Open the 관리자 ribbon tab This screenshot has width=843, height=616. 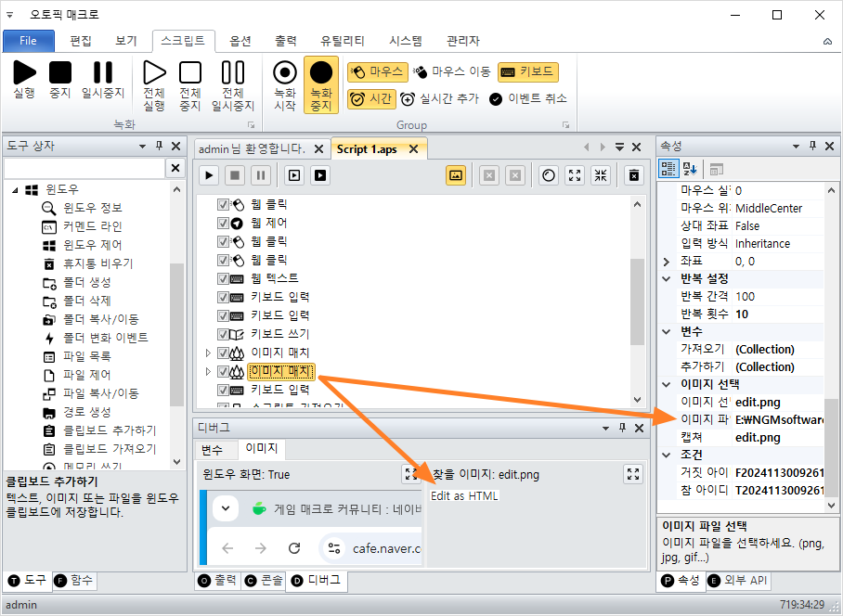click(x=463, y=41)
